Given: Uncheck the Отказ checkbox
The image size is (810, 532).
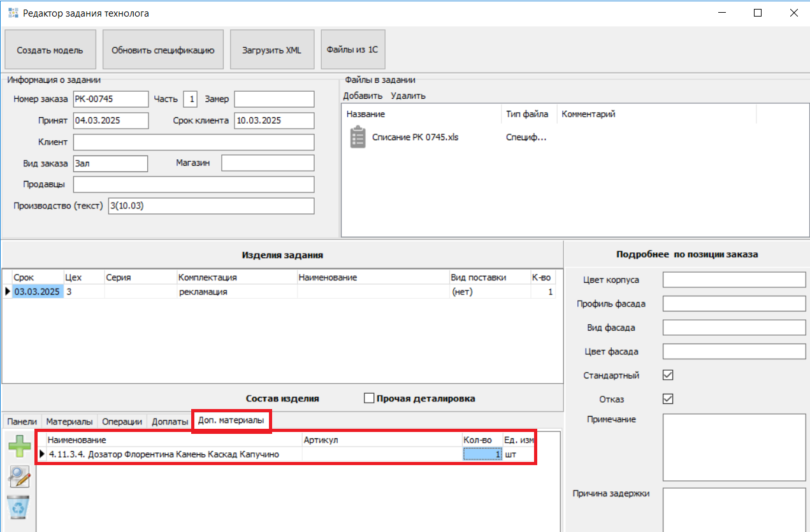Looking at the screenshot, I should tap(668, 399).
